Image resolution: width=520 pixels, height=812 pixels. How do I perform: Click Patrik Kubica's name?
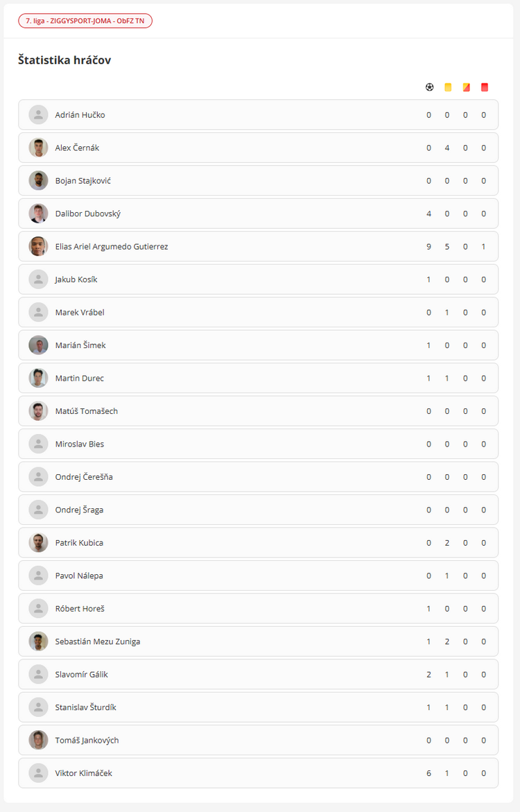[79, 543]
